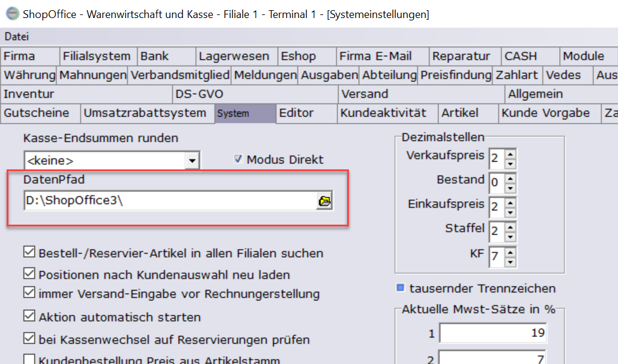The image size is (618, 364).
Task: Click the KF decimal value field
Action: pos(497,256)
